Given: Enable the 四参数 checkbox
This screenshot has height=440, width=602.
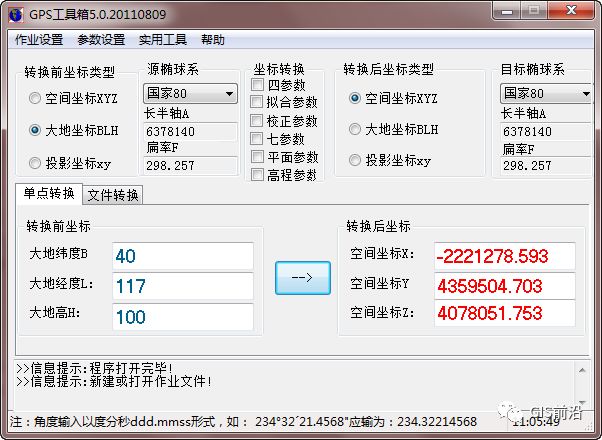Looking at the screenshot, I should point(257,84).
